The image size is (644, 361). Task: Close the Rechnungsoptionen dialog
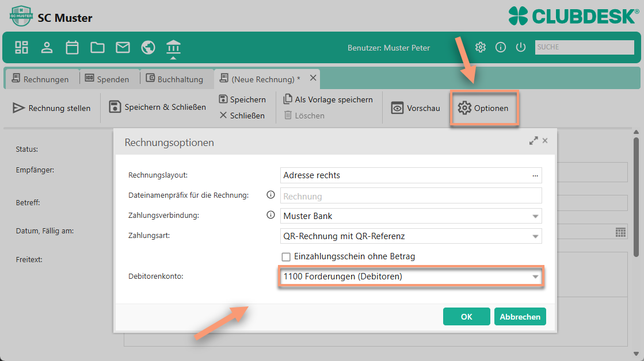pyautogui.click(x=545, y=141)
